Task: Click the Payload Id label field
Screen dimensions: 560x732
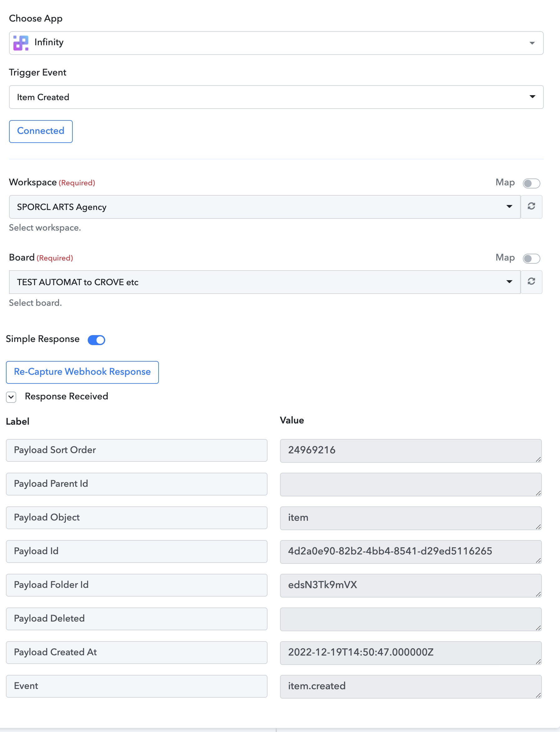Action: point(137,551)
